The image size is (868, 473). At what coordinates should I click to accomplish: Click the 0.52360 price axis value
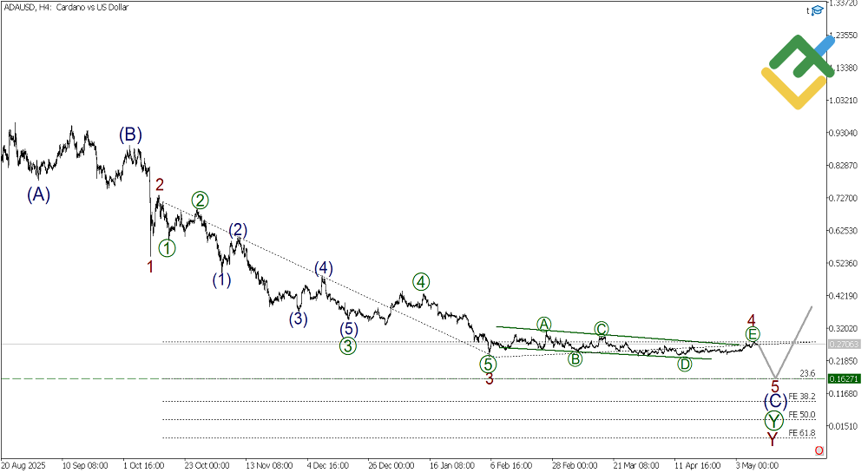point(843,263)
